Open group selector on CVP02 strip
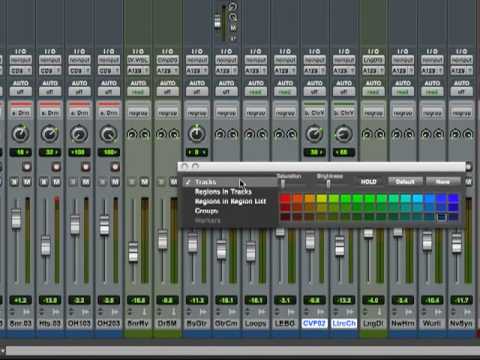480x360 pixels. (x=314, y=113)
